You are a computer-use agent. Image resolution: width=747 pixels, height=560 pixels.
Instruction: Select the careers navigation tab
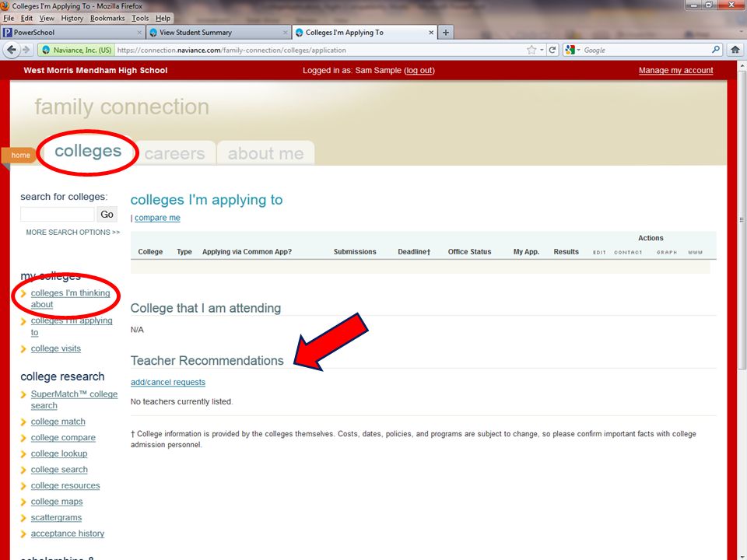click(x=174, y=153)
